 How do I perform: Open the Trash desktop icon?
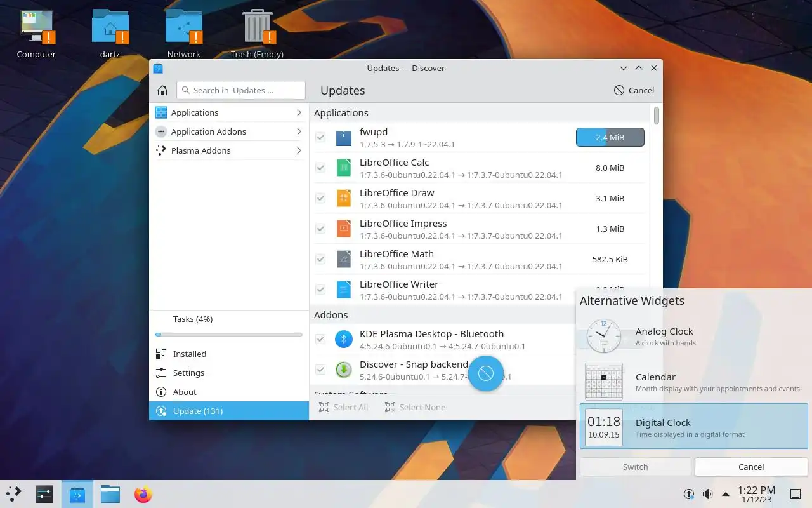[257, 27]
